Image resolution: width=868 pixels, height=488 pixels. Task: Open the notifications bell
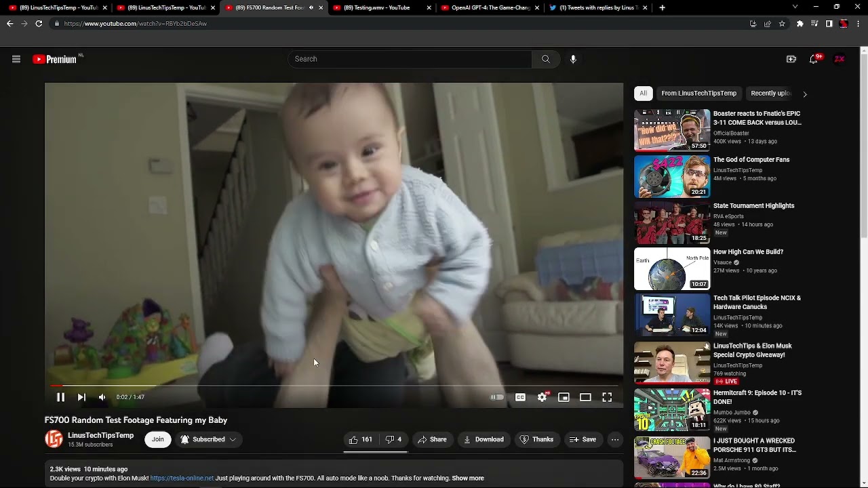tap(814, 59)
